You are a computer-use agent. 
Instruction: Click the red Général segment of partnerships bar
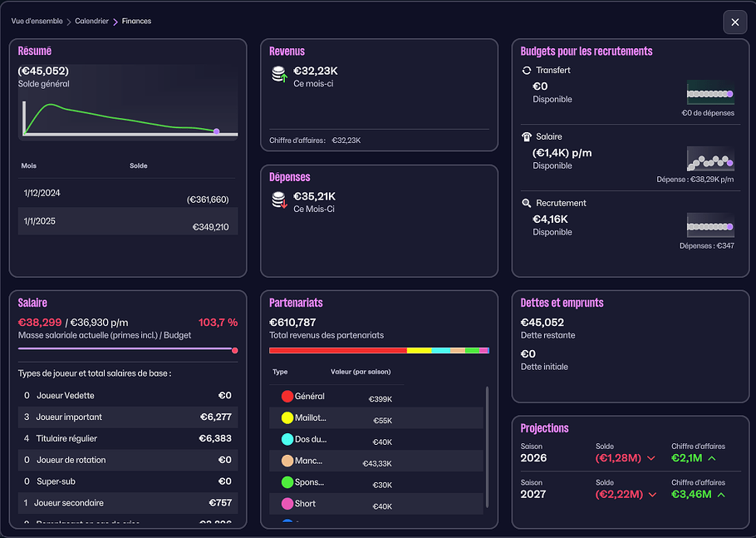pyautogui.click(x=338, y=350)
